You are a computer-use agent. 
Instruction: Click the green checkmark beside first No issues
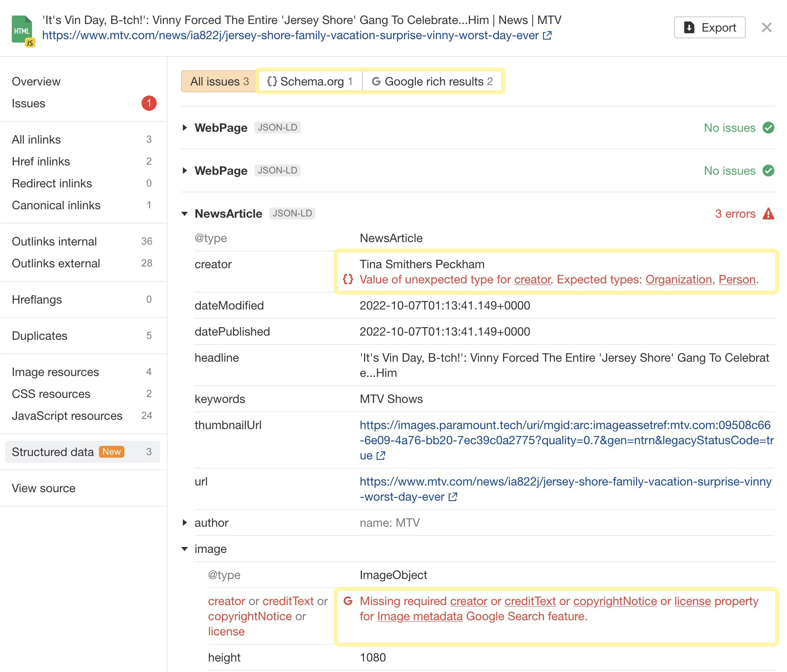pyautogui.click(x=769, y=128)
